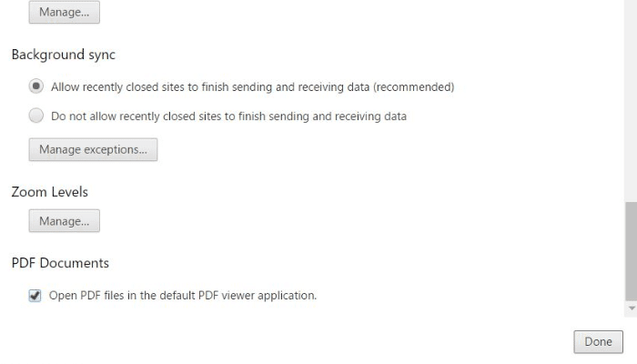
Task: Click Manage exceptions under Background sync
Action: point(93,149)
